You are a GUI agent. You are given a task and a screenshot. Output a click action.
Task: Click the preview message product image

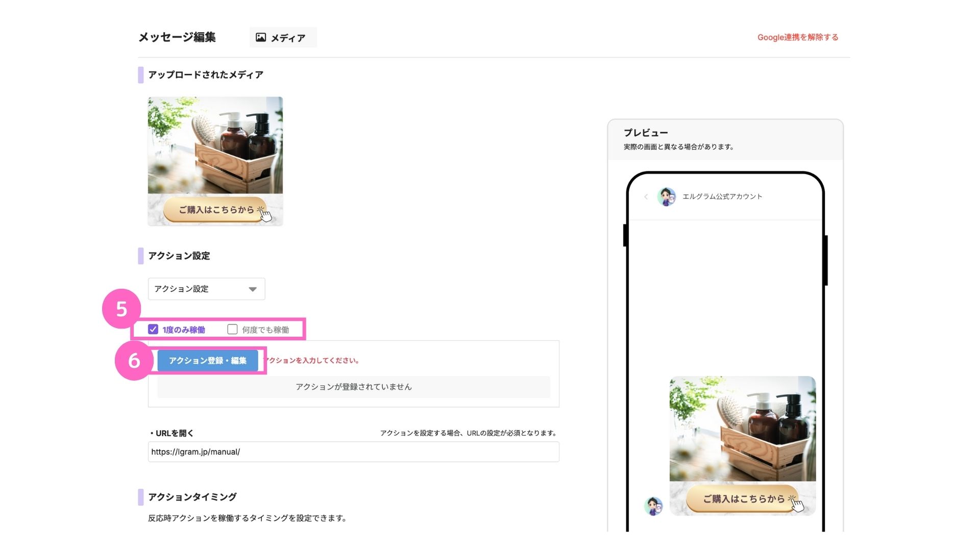(x=743, y=446)
